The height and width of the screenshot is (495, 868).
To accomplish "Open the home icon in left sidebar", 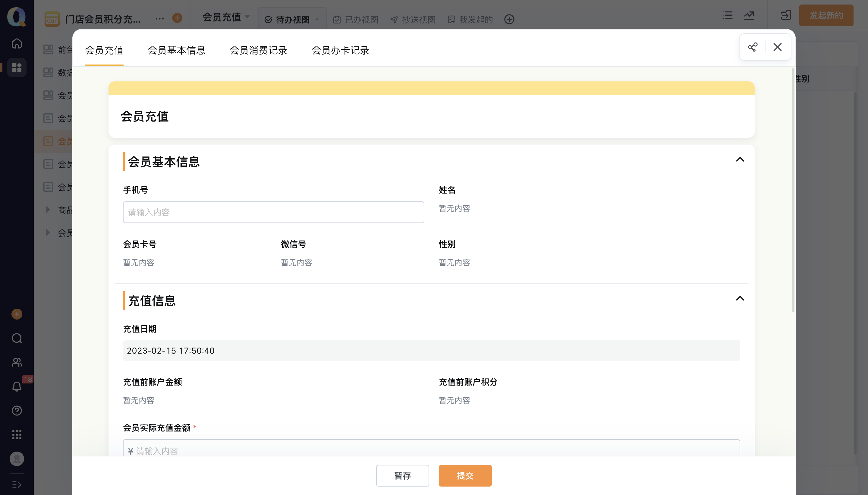I will coord(17,43).
